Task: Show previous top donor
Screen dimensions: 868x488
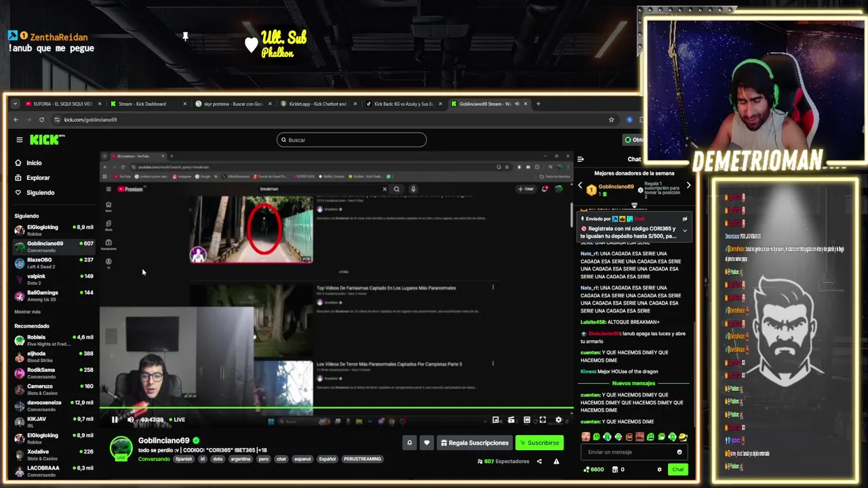Action: point(580,186)
